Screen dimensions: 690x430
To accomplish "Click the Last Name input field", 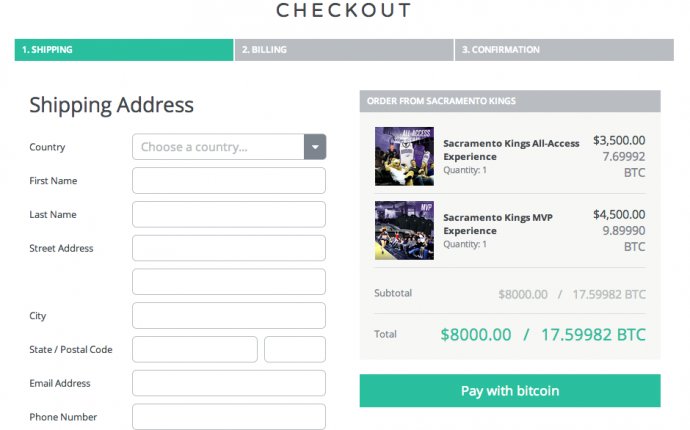I will [x=229, y=214].
